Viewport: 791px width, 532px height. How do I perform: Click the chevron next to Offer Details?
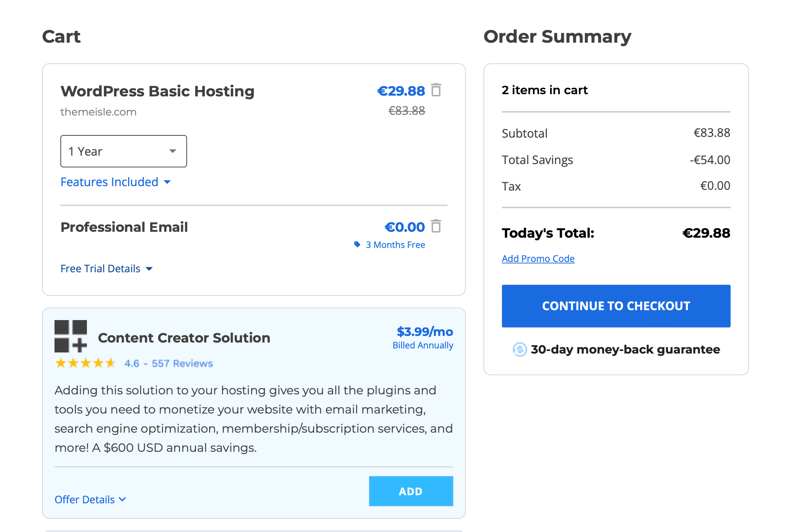123,499
